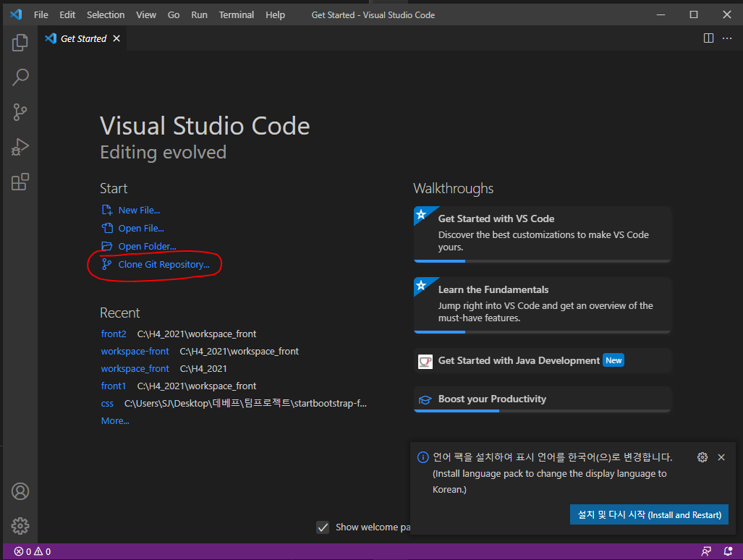The width and height of the screenshot is (743, 560).
Task: Open recent folder workspace-front
Action: (135, 351)
